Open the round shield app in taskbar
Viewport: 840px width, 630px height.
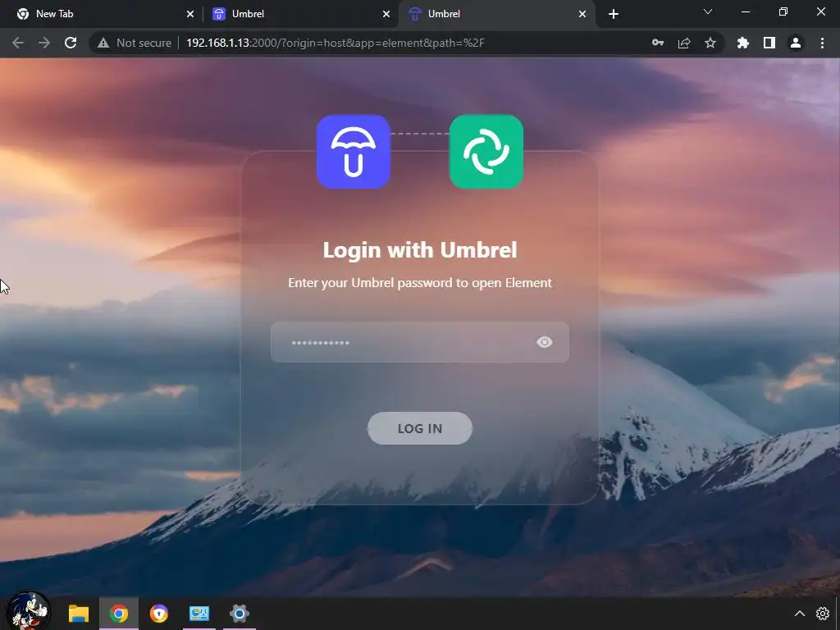(x=158, y=614)
